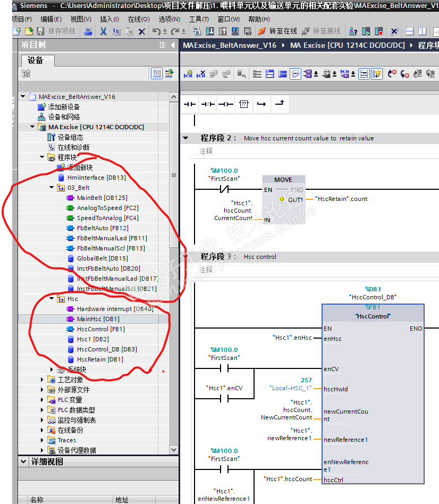
Task: Click project tree scrollbar down arrow
Action: point(174,450)
